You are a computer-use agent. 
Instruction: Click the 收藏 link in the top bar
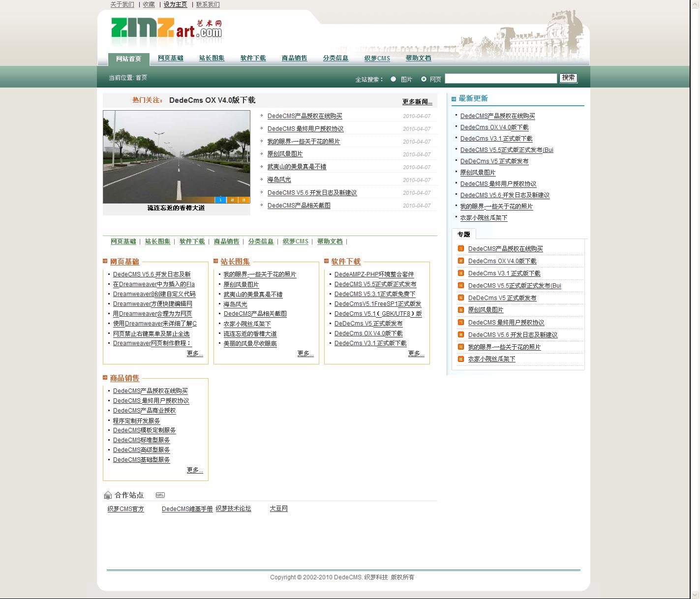[x=149, y=4]
